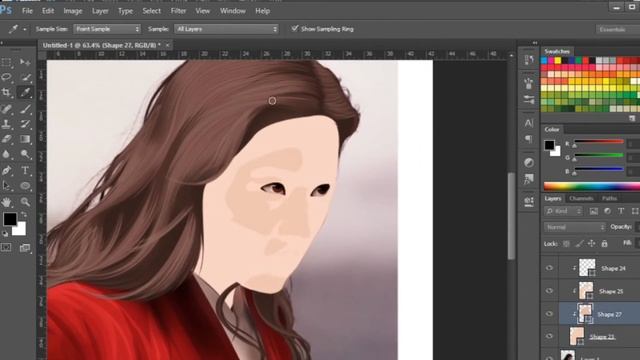The image size is (640, 360).
Task: Select the Horizontal Type tool
Action: [25, 170]
